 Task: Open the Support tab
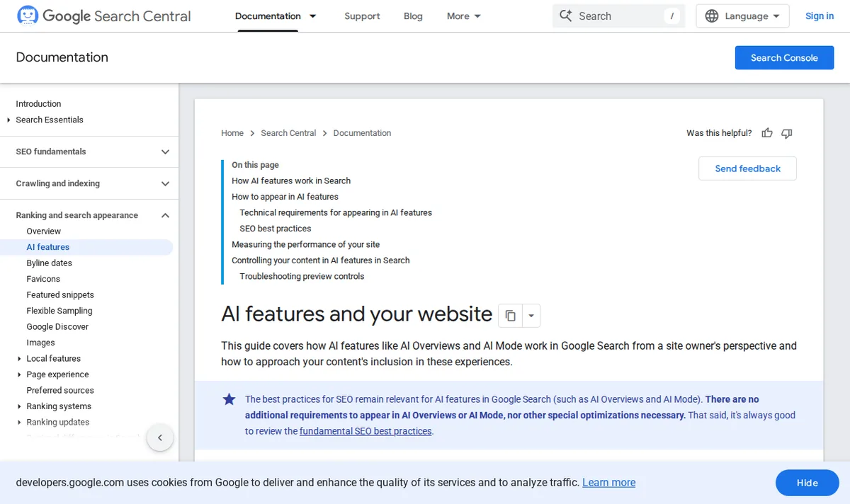pos(362,16)
